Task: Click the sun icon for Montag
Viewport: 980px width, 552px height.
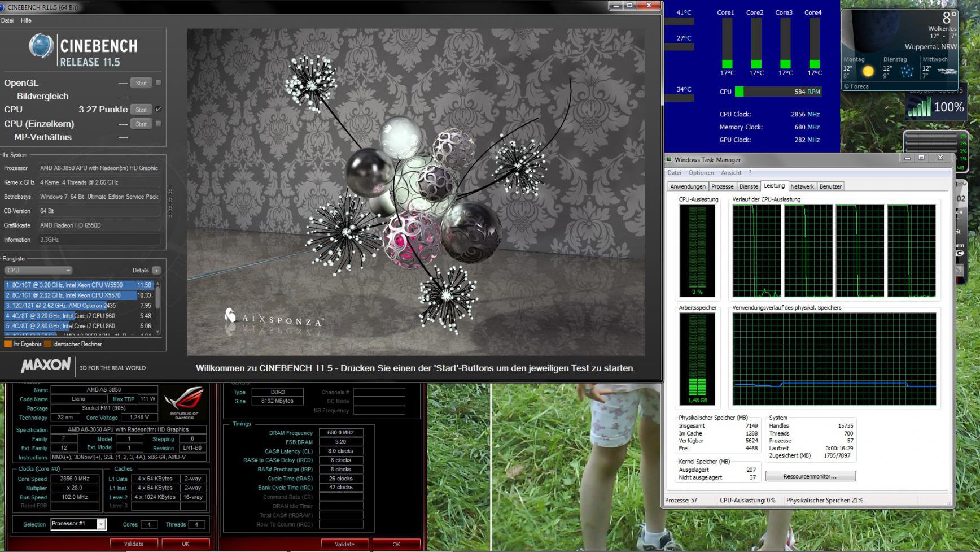Action: (868, 71)
